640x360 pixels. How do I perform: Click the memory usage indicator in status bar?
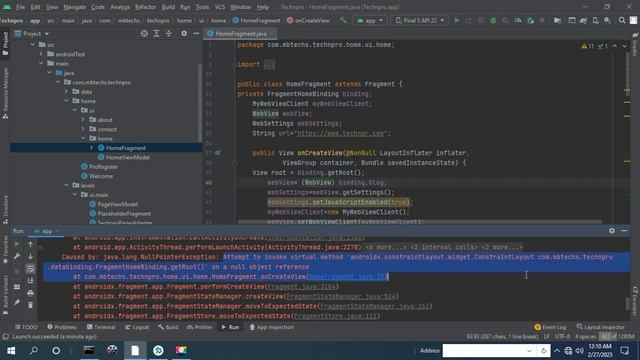(616, 337)
